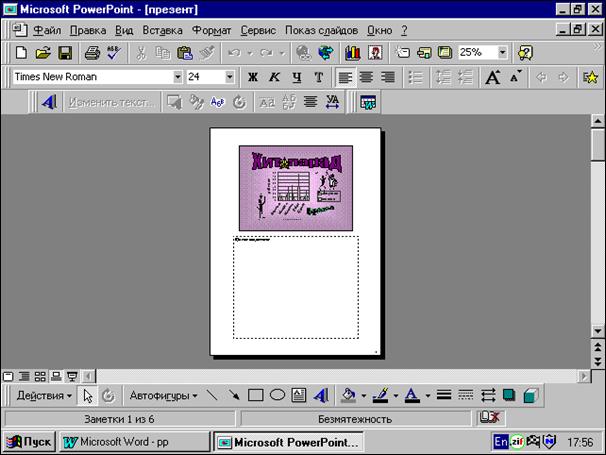Select the slide thumbnail on notes page

pyautogui.click(x=296, y=188)
